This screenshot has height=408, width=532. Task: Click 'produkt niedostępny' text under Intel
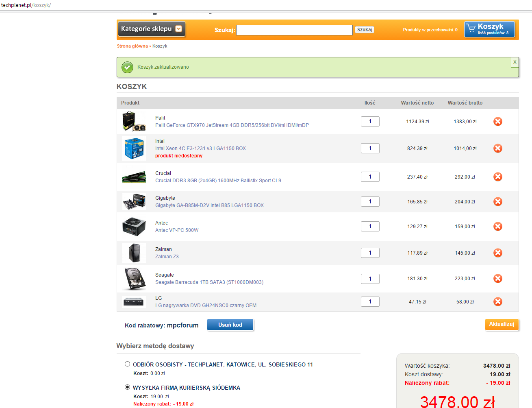[x=179, y=156]
